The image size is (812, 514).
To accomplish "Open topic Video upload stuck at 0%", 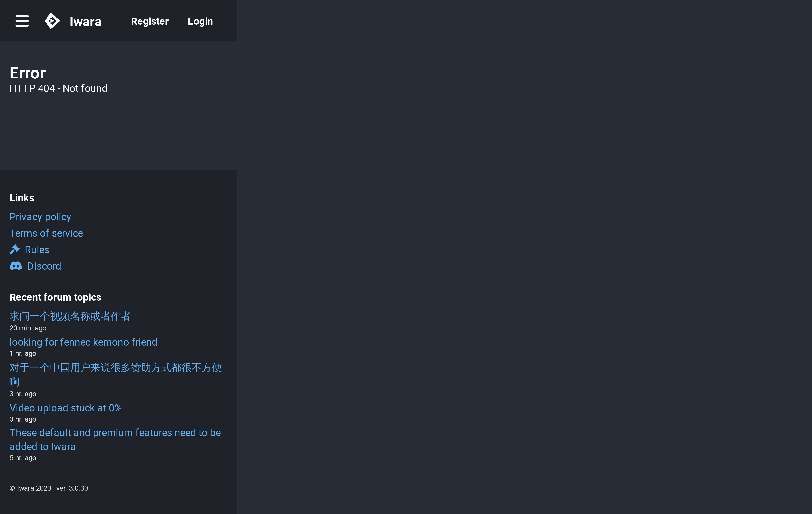I will [65, 408].
